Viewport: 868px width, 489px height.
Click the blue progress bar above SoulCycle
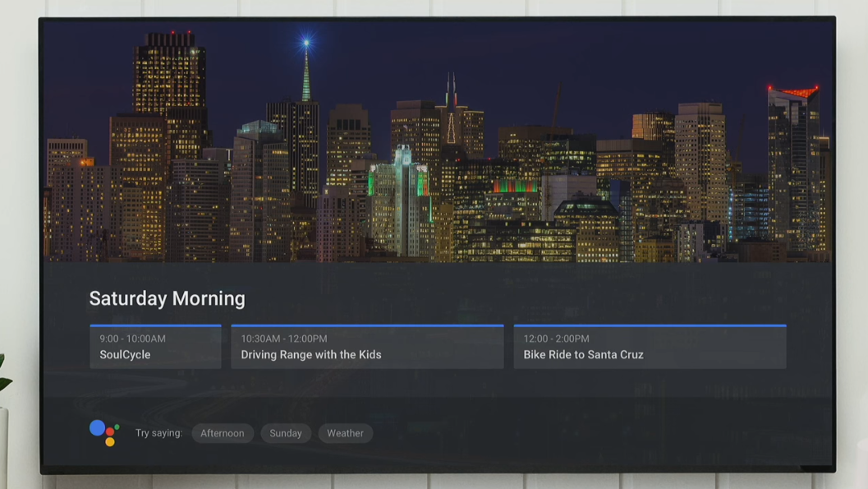coord(155,325)
